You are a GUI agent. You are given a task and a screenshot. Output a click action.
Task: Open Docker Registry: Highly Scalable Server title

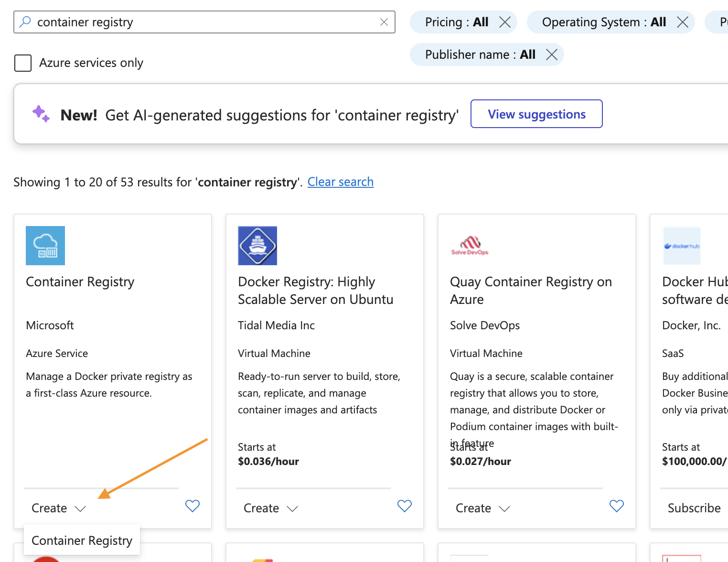pos(316,291)
